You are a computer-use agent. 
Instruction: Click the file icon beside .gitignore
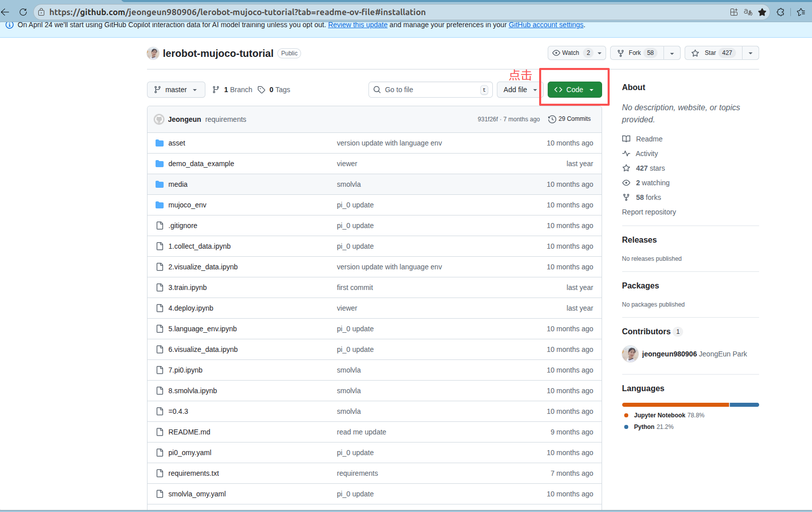click(160, 226)
